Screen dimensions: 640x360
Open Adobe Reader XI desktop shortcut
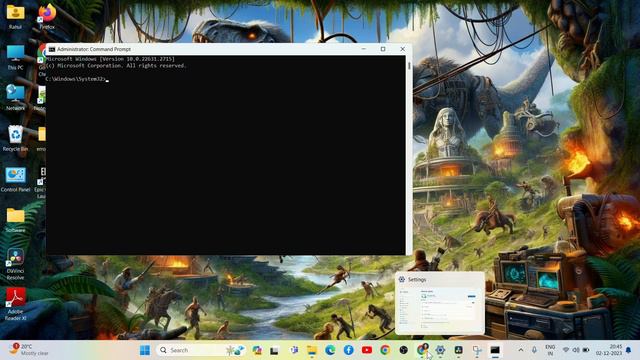tap(16, 304)
